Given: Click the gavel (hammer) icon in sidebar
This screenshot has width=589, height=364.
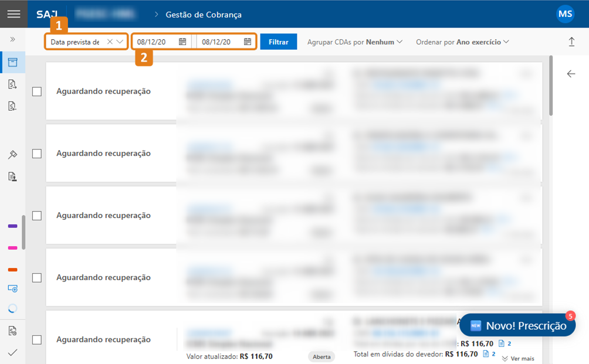Looking at the screenshot, I should pos(12,155).
